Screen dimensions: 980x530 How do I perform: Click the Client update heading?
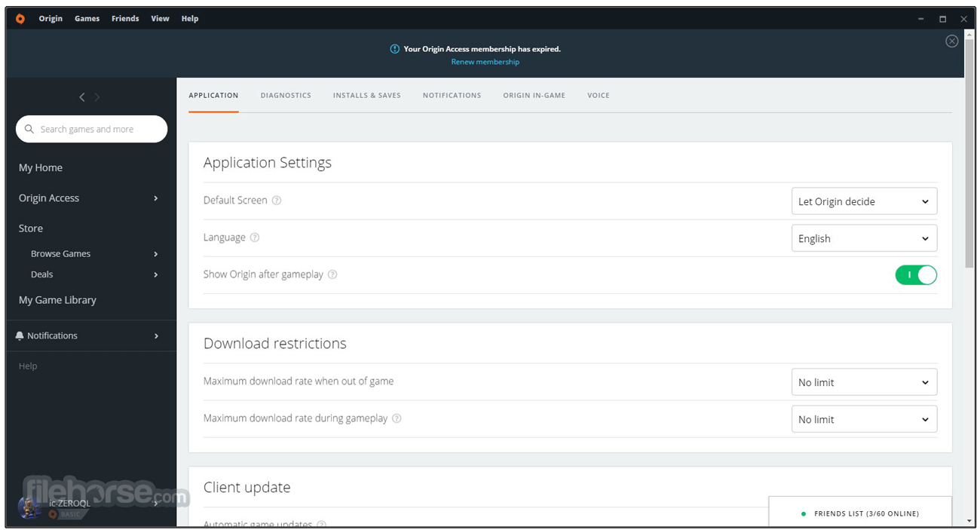(247, 487)
